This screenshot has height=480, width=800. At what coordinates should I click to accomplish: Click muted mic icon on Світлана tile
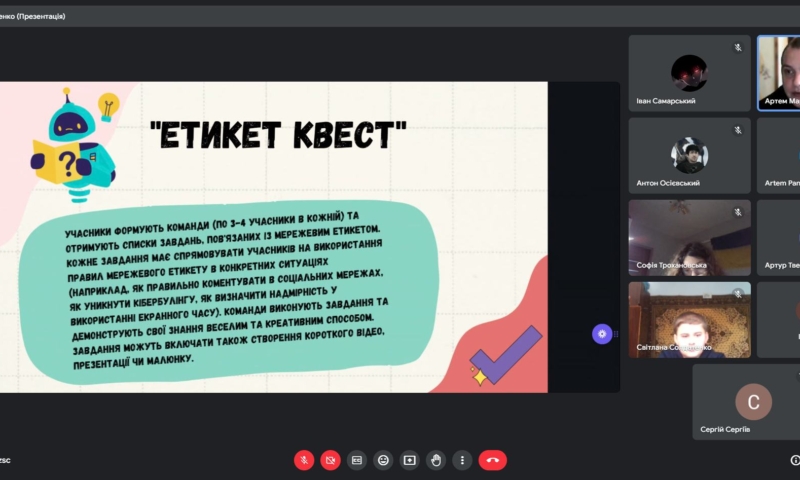(738, 294)
